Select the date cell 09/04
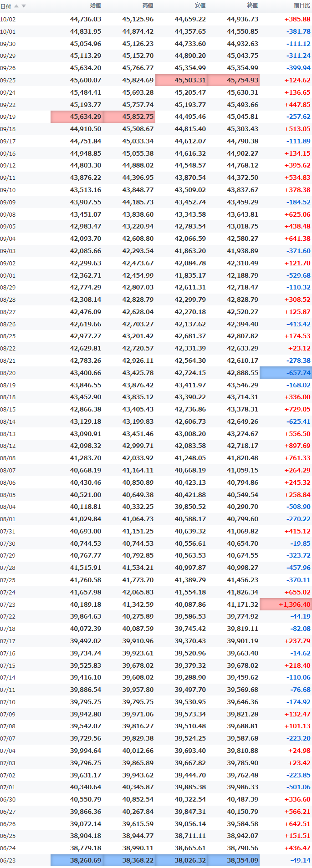 pos(8,239)
